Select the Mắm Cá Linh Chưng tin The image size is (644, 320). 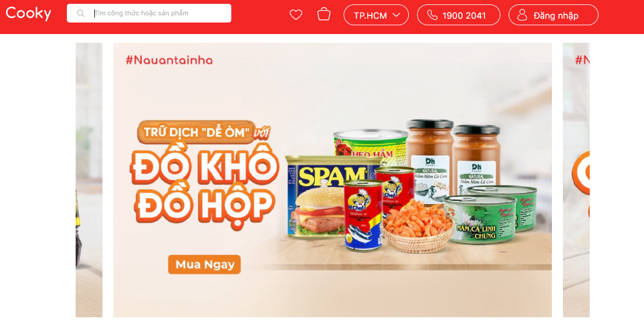(480, 220)
